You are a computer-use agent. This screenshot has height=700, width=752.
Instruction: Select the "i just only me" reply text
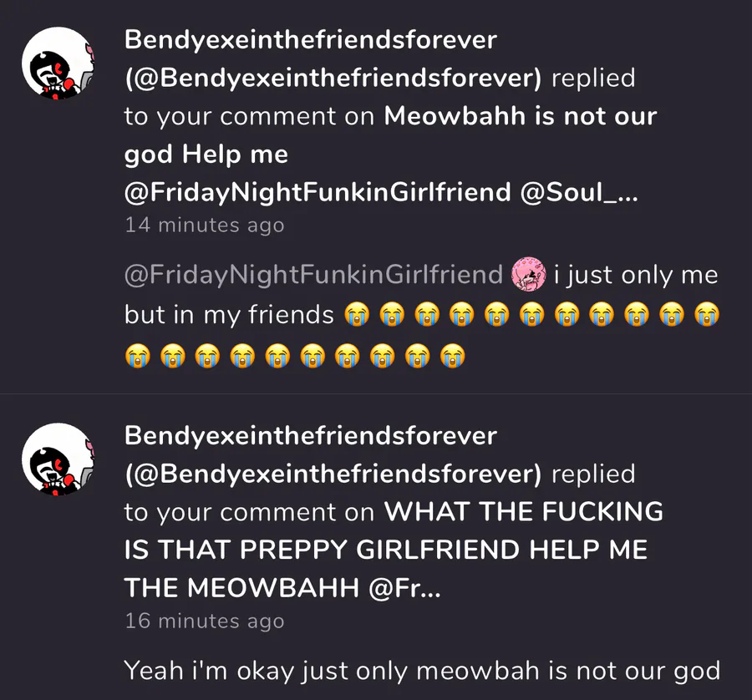coord(636,275)
